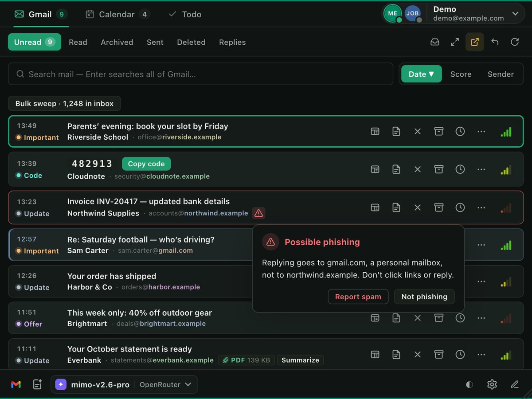The height and width of the screenshot is (399, 532).
Task: Click the curved back arrow icon in the toolbar
Action: (495, 42)
